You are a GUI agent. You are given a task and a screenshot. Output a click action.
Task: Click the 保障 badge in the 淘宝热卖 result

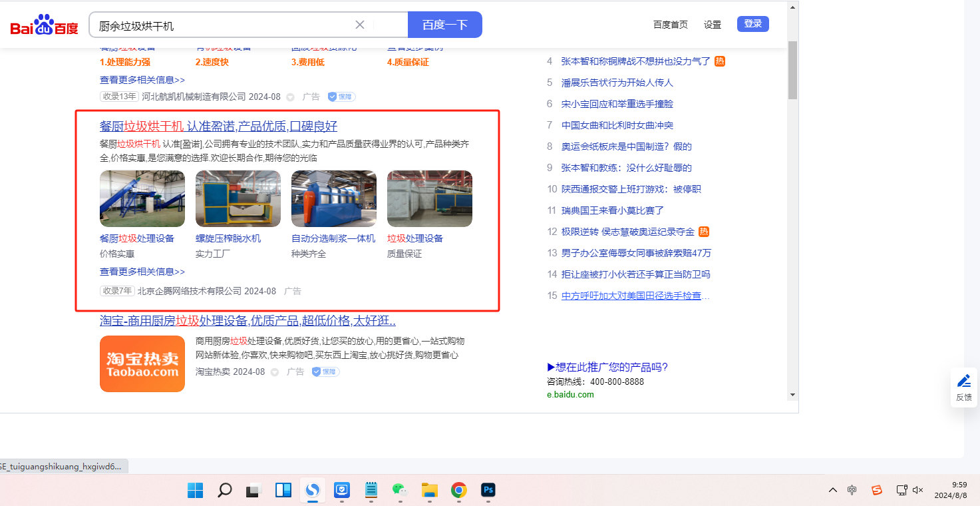click(325, 372)
